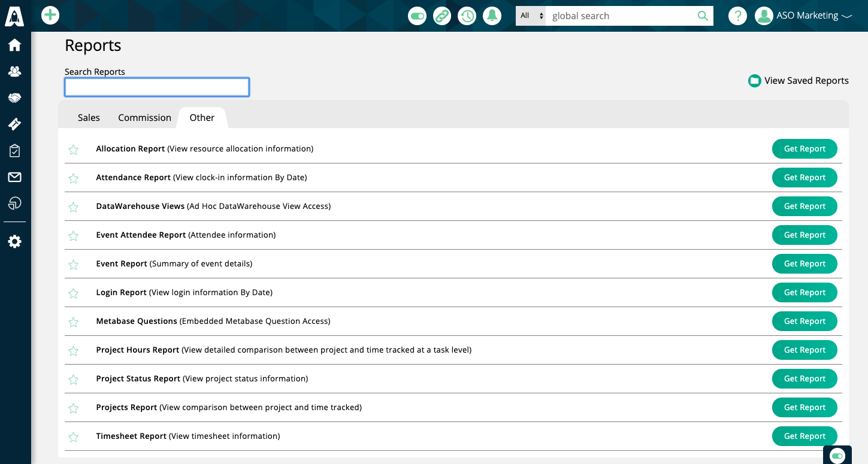868x464 pixels.
Task: Star the Project Hours Report
Action: pyautogui.click(x=73, y=351)
